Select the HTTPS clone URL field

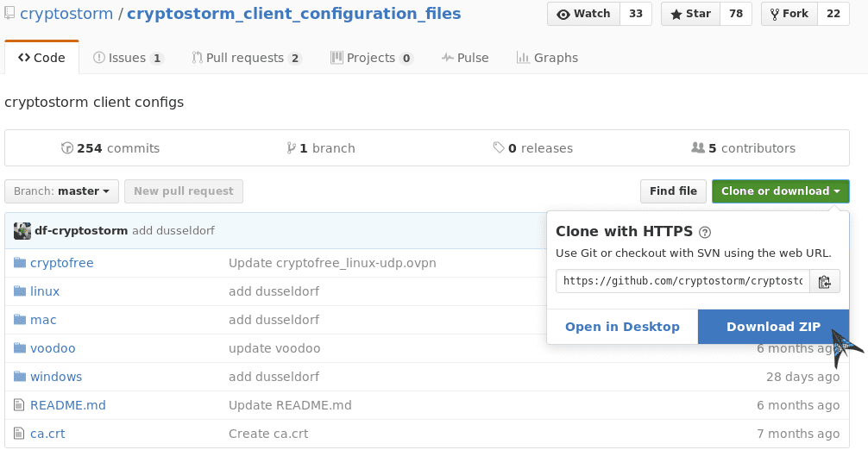[683, 281]
